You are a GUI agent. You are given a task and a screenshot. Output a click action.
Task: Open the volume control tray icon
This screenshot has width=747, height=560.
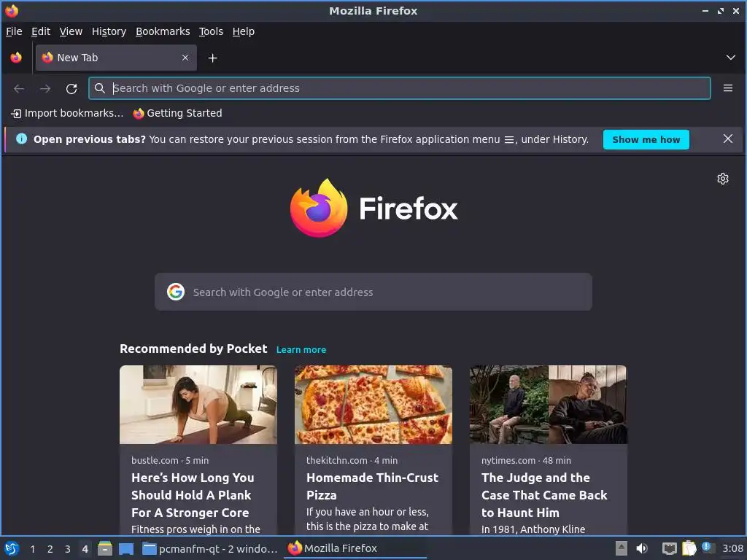[x=642, y=548]
